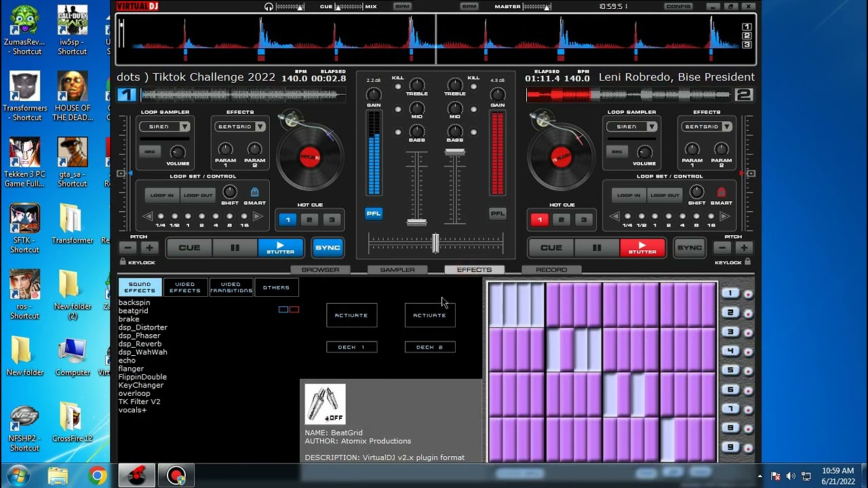Open the Browser tab
868x488 pixels.
click(321, 270)
